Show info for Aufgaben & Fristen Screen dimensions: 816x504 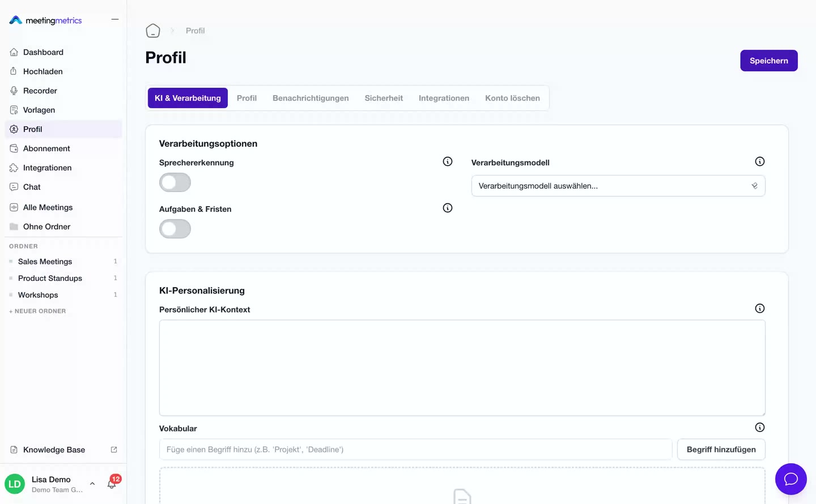click(448, 208)
